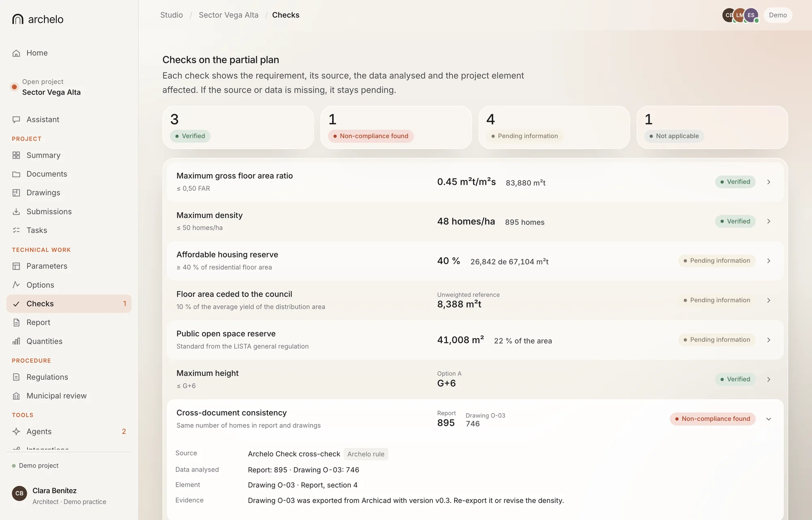Click the ES collaborator avatar
Screen dimensions: 812x520
(x=751, y=15)
